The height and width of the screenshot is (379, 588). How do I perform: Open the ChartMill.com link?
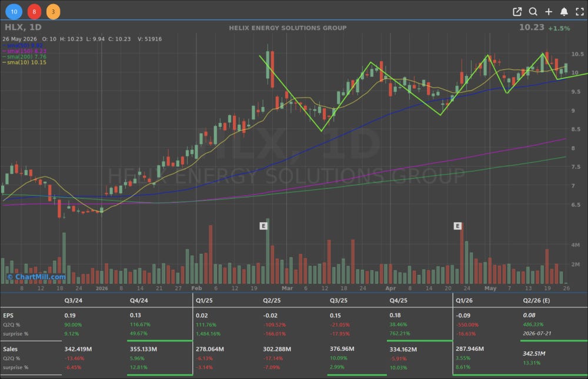click(x=36, y=277)
